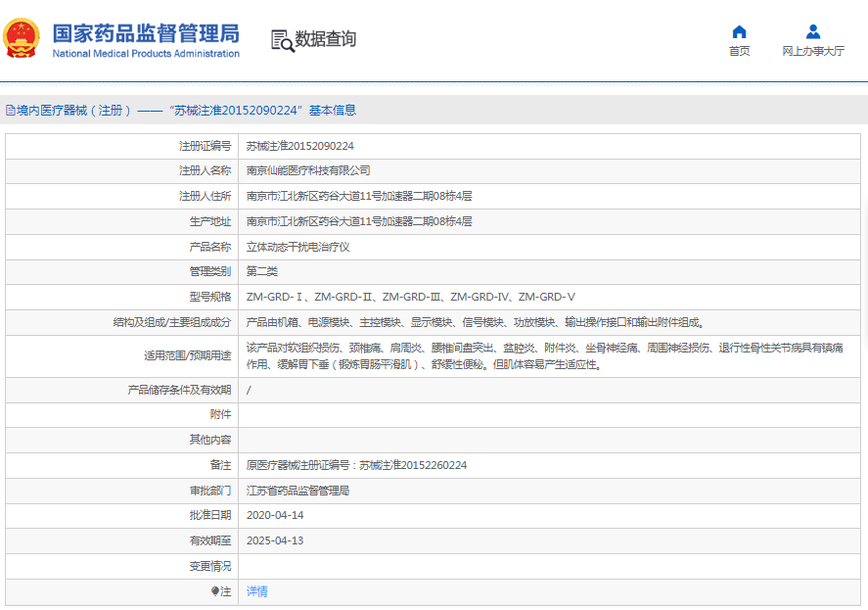Click the 适用范围/预期用途 description text
Viewport: 868px width, 610px height.
545,356
